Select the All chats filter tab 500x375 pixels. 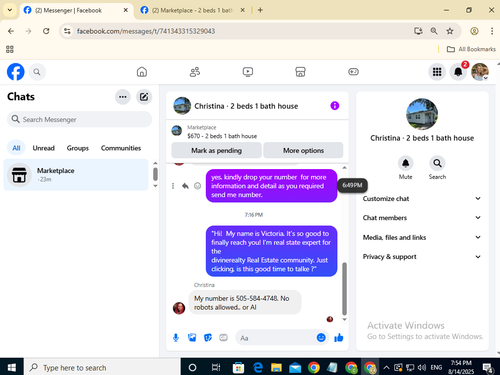[16, 148]
